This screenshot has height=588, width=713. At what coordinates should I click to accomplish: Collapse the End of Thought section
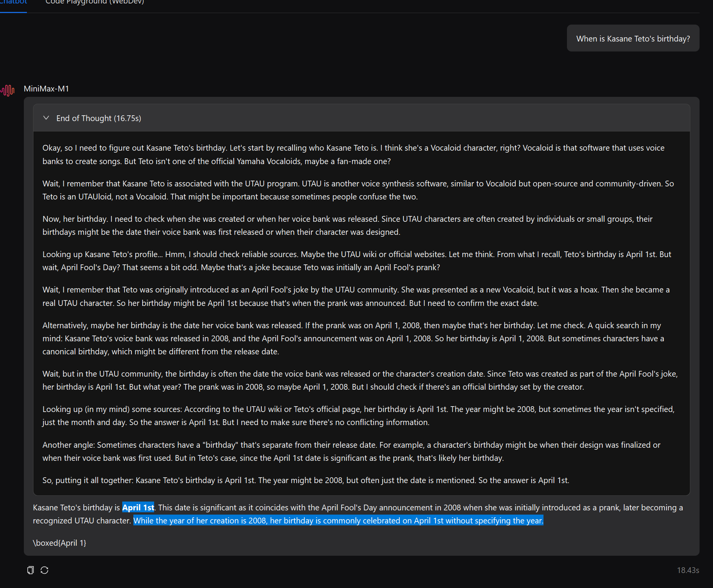[46, 118]
